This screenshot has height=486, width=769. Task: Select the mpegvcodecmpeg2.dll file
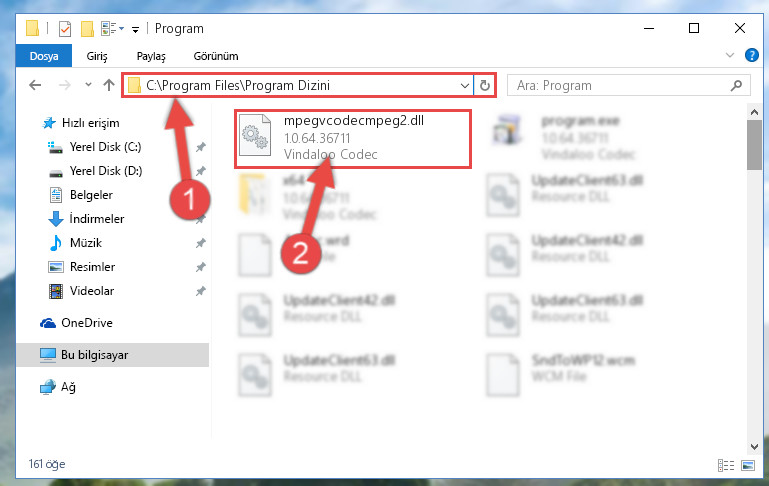(x=353, y=139)
